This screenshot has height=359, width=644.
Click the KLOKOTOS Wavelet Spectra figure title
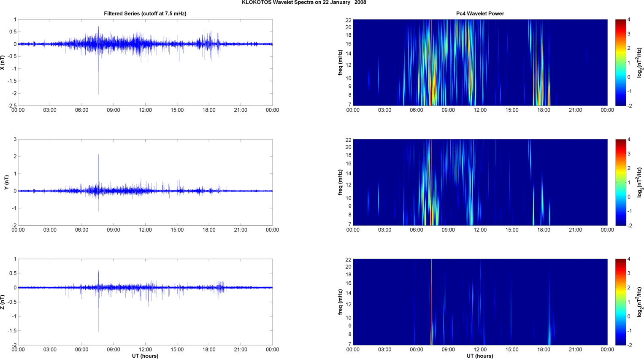304,3
